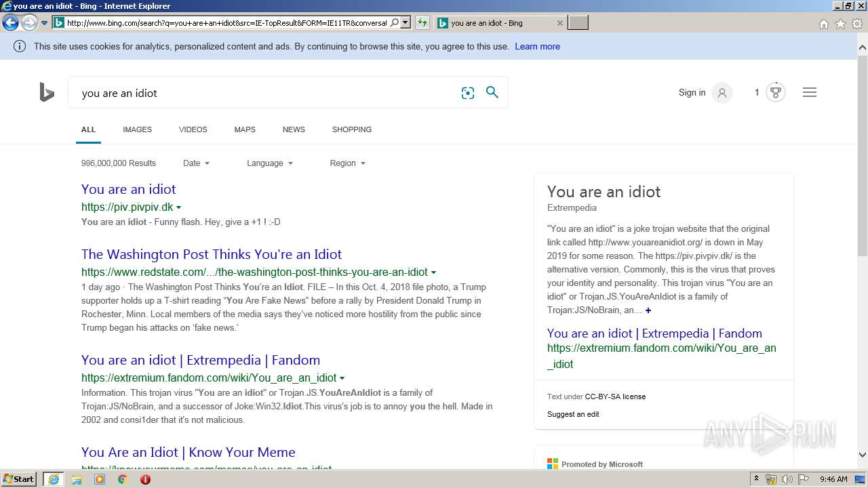Expand the Language filter dropdown
This screenshot has width=868, height=488.
[x=270, y=163]
